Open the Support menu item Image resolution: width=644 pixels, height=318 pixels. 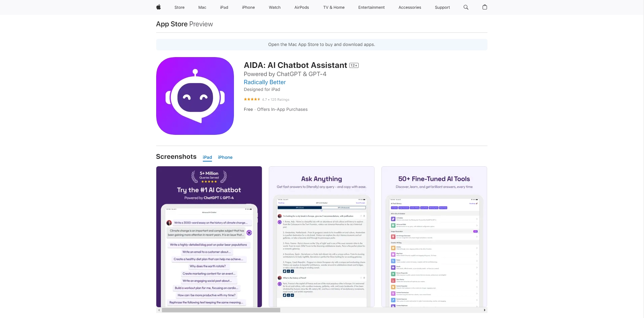click(442, 7)
